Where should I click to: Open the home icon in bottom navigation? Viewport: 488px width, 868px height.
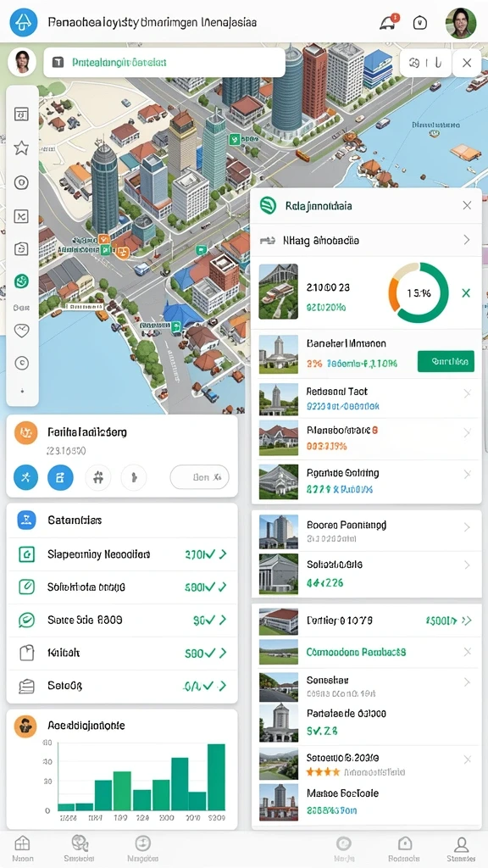coord(22,849)
